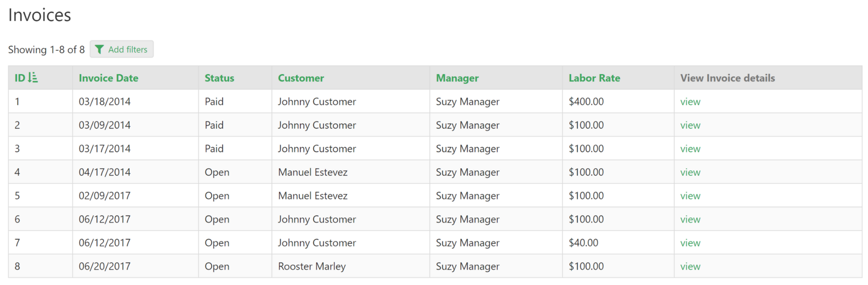View Rooster Marley's invoice details

(x=690, y=267)
